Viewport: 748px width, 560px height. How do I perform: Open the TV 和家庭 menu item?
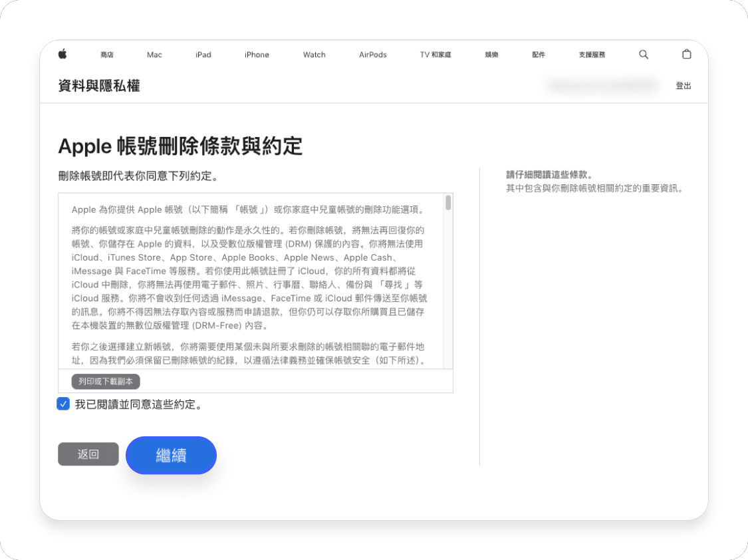tap(436, 55)
